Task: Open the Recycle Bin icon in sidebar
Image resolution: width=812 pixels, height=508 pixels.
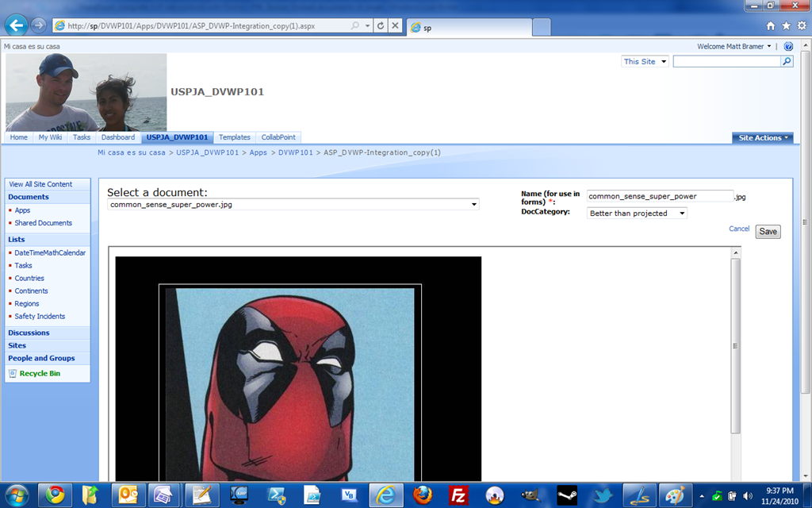Action: pos(13,373)
